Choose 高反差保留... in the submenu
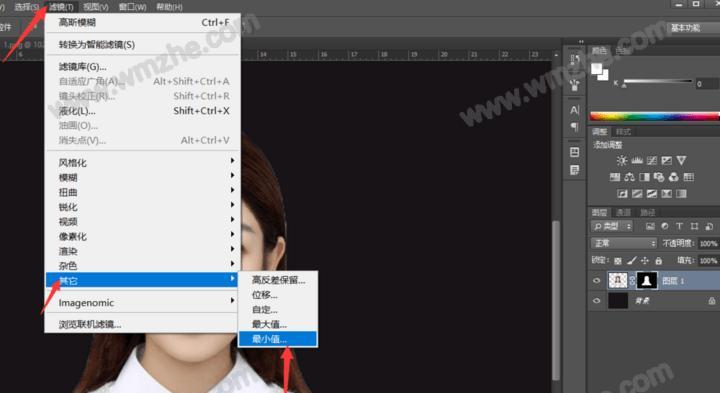This screenshot has width=720, height=393. 277,280
